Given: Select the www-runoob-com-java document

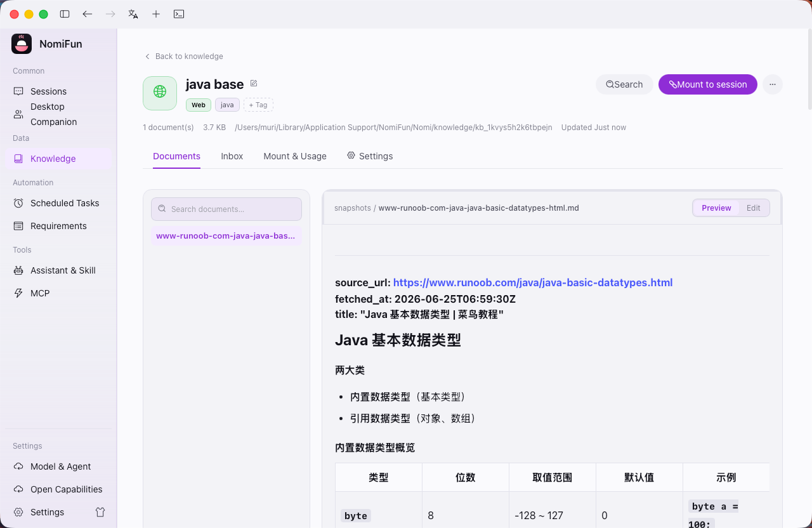Looking at the screenshot, I should 226,236.
